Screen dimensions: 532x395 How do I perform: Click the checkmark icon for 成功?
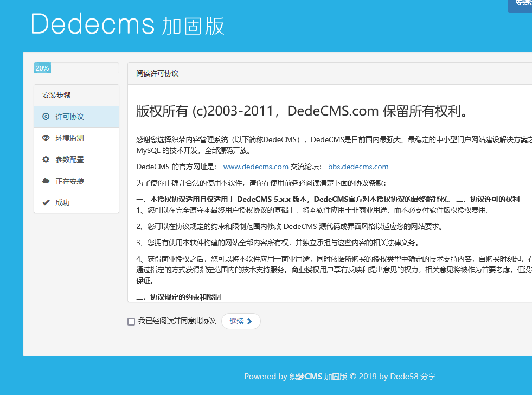tap(46, 202)
